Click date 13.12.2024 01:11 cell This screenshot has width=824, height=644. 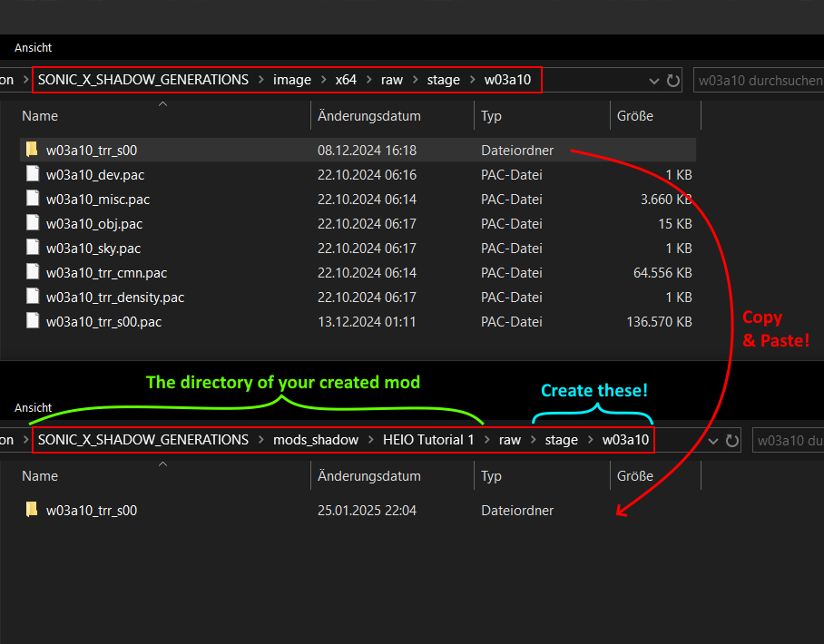(x=367, y=322)
